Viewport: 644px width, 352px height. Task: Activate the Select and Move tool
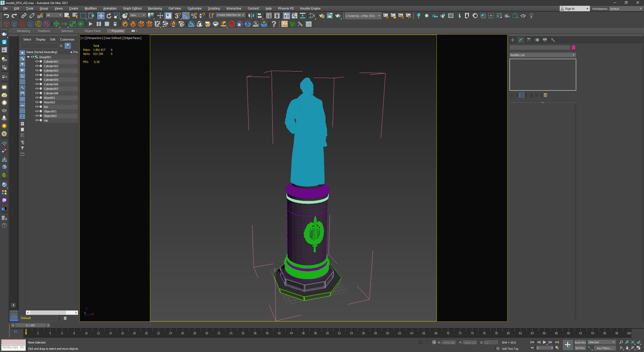(x=101, y=16)
